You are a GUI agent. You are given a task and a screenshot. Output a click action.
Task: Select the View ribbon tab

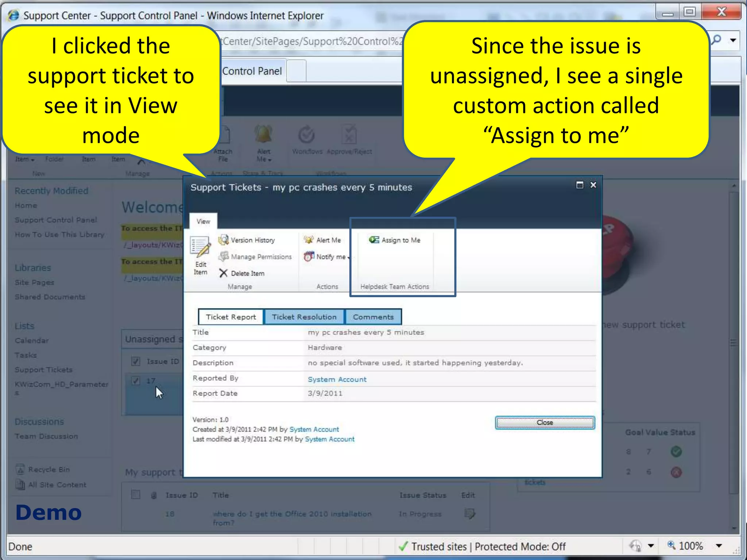pos(203,221)
